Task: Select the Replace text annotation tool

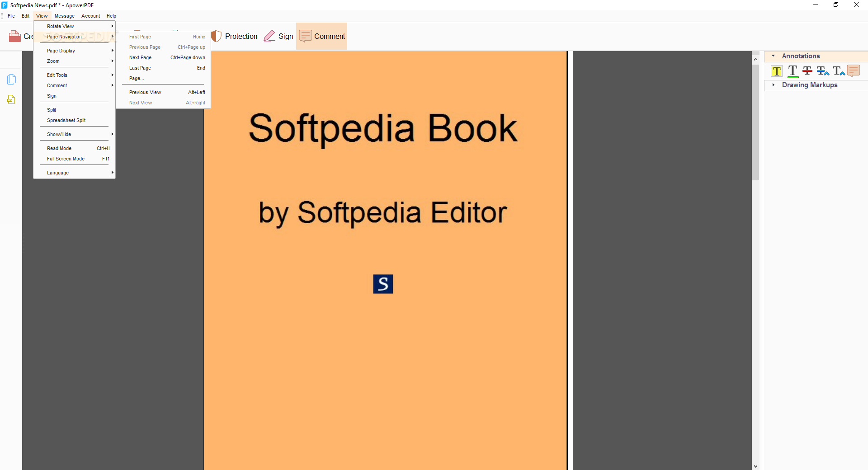Action: coord(823,71)
